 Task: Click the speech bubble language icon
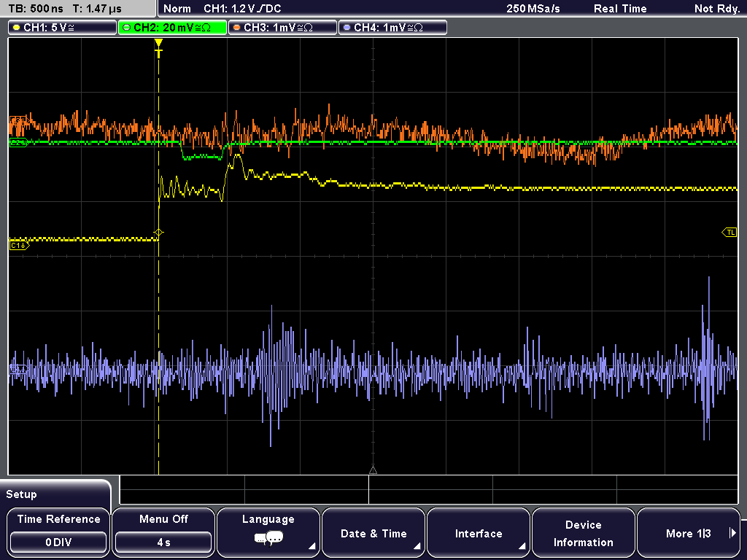pos(268,539)
